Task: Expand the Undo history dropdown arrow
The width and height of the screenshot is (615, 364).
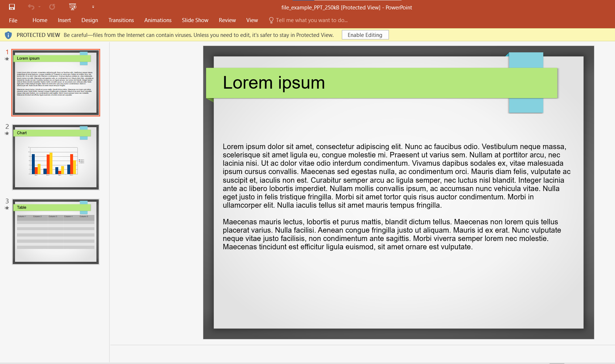Action: point(39,7)
